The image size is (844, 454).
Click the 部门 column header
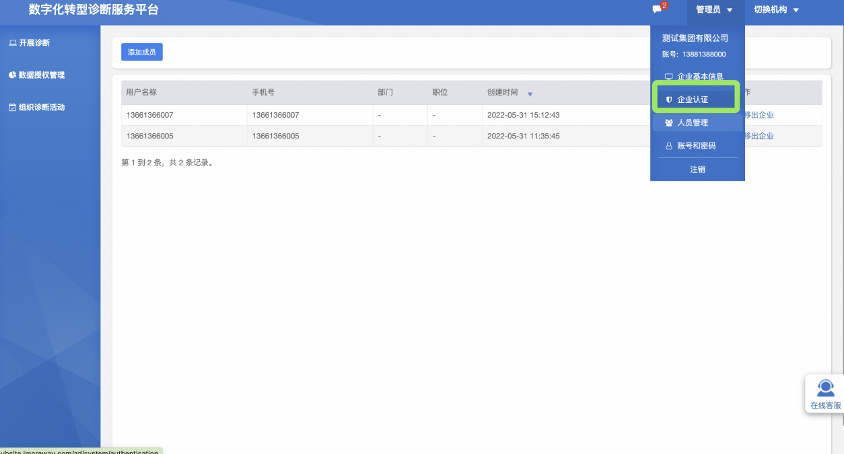[385, 93]
